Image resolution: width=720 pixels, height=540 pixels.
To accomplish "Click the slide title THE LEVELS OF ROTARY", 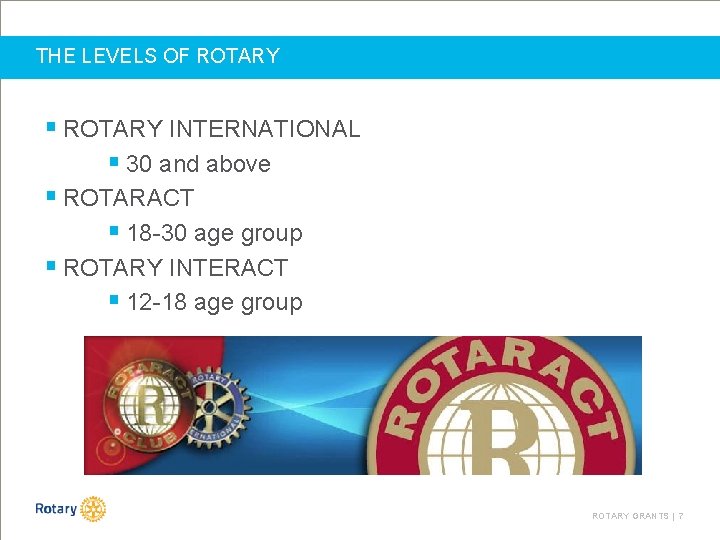I will click(158, 56).
